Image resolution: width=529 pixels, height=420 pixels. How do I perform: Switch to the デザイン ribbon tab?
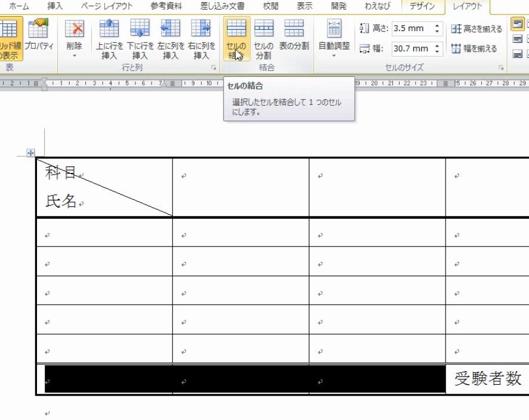(422, 7)
